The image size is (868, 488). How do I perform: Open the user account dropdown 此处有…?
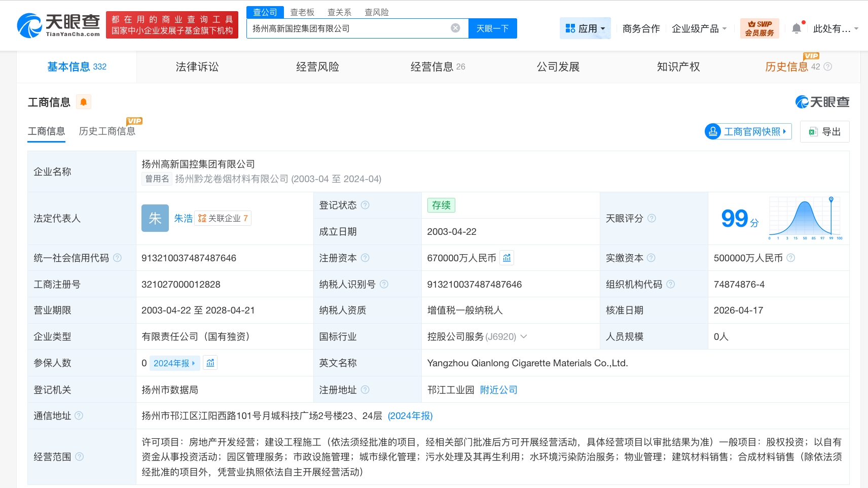pyautogui.click(x=835, y=28)
